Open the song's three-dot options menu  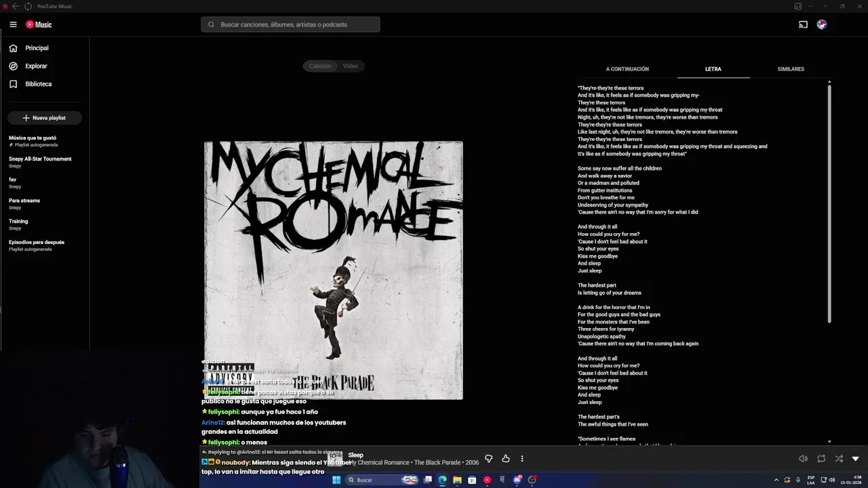tap(521, 459)
